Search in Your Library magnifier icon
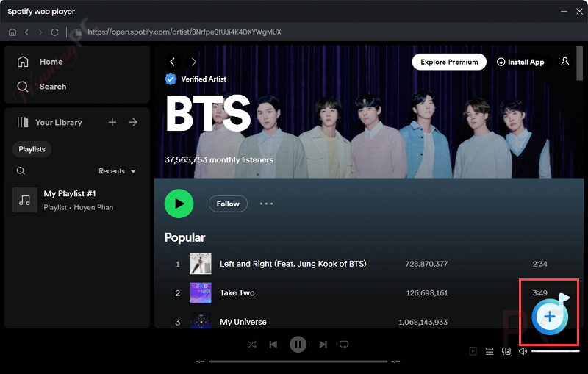The width and height of the screenshot is (588, 374). click(21, 171)
